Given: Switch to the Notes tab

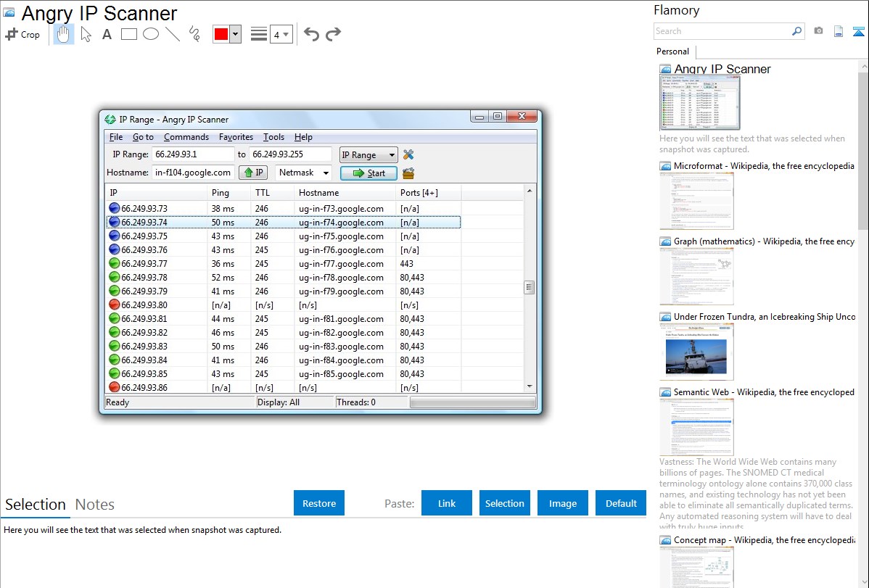Looking at the screenshot, I should 95,505.
